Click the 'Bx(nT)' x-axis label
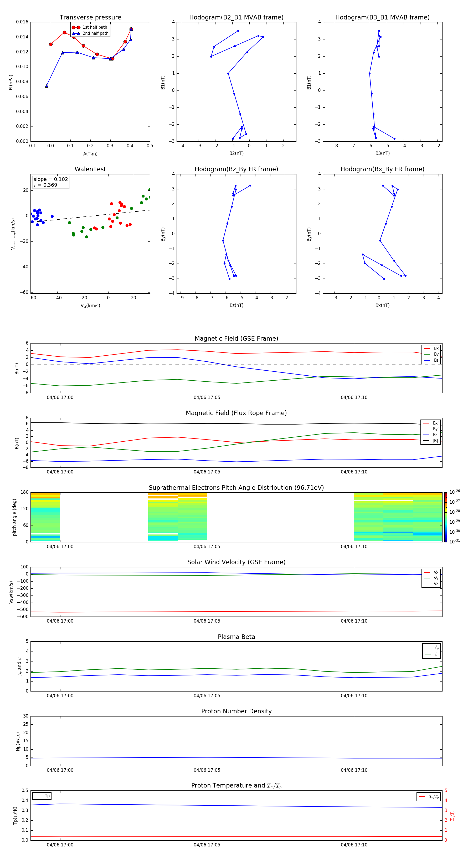 point(382,305)
